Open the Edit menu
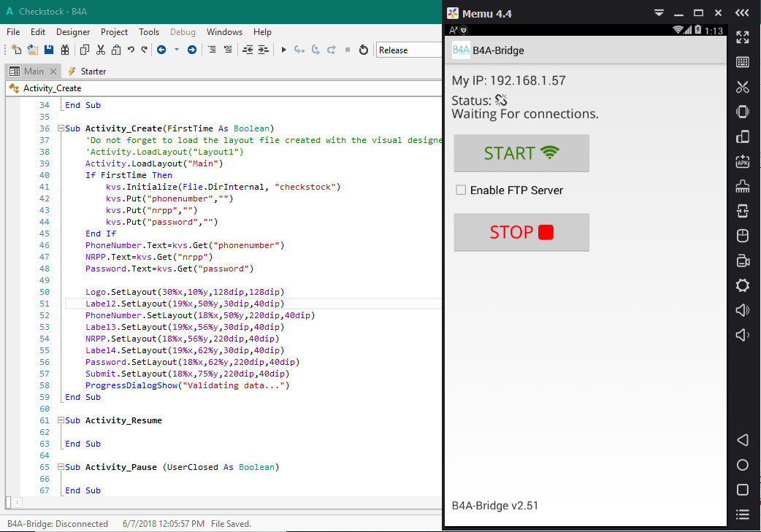The width and height of the screenshot is (761, 532). click(38, 32)
